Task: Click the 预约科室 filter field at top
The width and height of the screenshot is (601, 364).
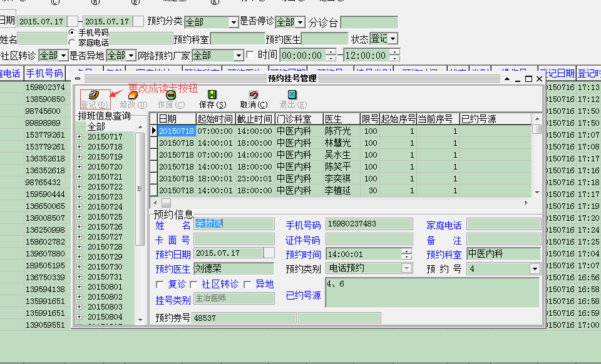Action: pyautogui.click(x=238, y=39)
